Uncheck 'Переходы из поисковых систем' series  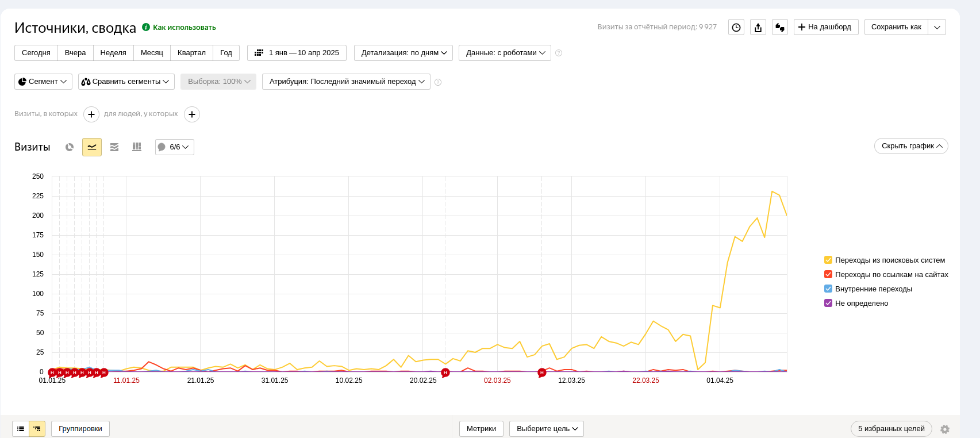[828, 260]
